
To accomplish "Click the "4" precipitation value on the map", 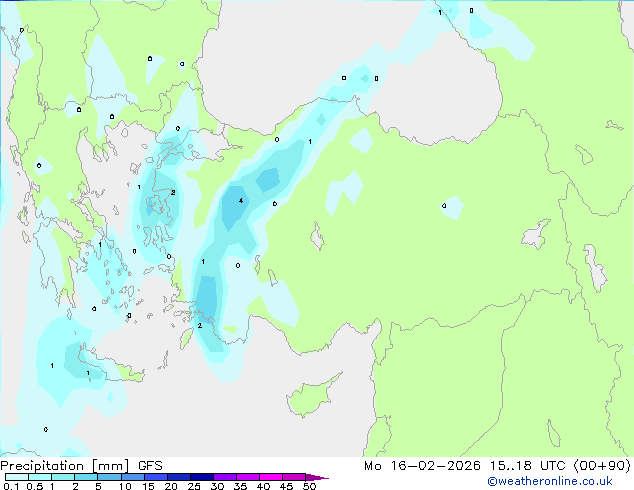I will [241, 201].
